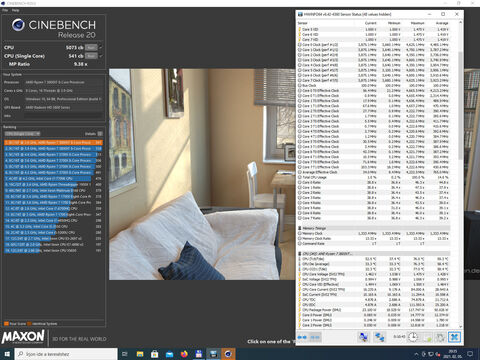Toggle the checkbox beside CPU (Single Core) Run
Screen dimensions: 480x360
coord(101,56)
